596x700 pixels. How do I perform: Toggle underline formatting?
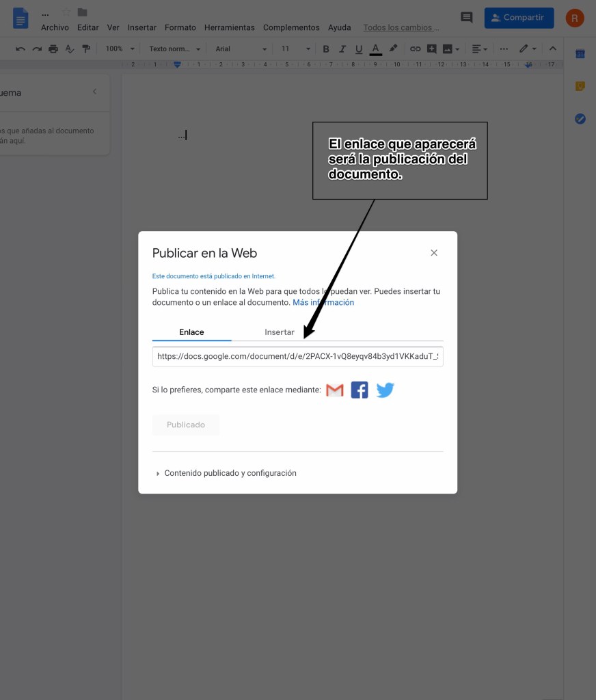coord(359,49)
